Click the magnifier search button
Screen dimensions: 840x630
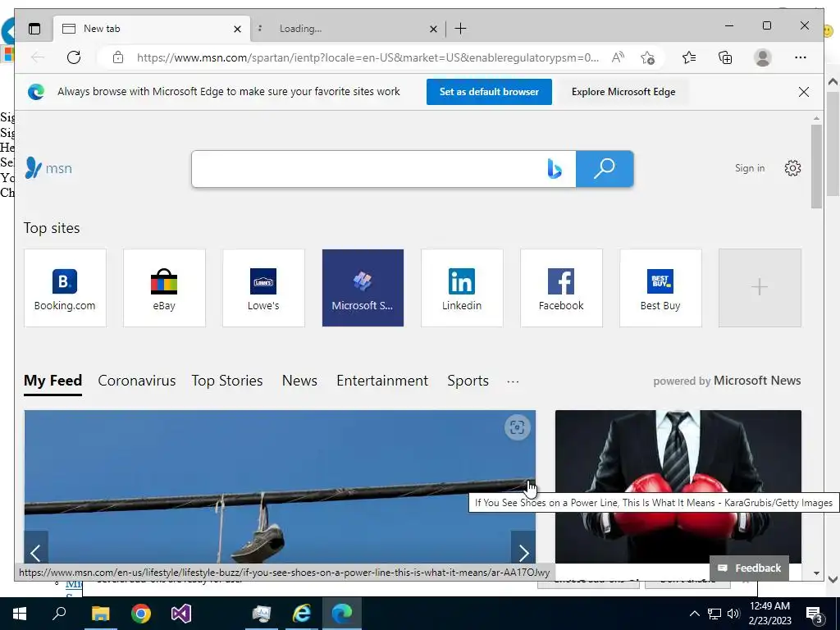(605, 169)
